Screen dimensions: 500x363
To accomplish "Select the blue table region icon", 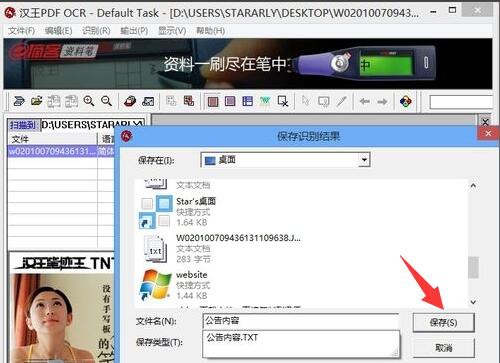I will coord(247,101).
